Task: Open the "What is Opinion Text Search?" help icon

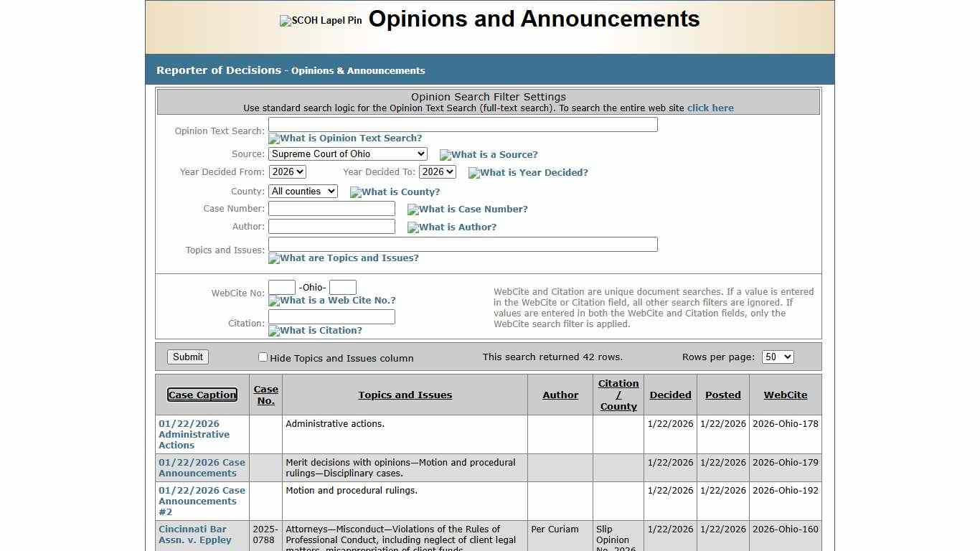Action: pyautogui.click(x=345, y=138)
